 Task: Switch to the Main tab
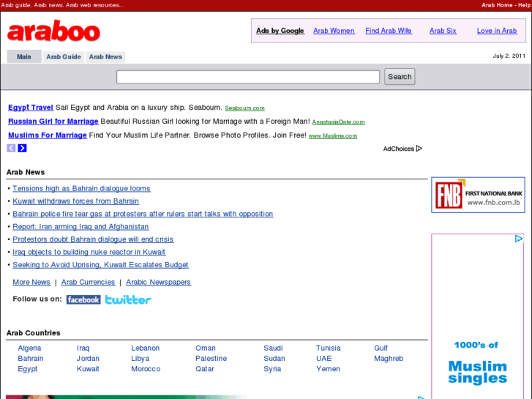click(x=24, y=56)
